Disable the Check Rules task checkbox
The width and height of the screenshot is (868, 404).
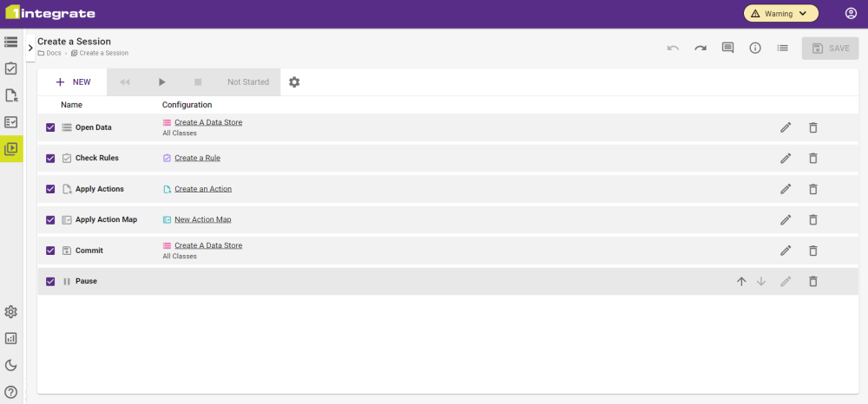[x=50, y=159]
